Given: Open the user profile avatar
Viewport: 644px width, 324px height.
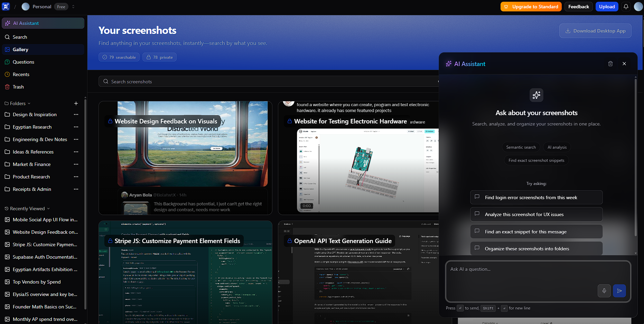Looking at the screenshot, I should tap(638, 7).
